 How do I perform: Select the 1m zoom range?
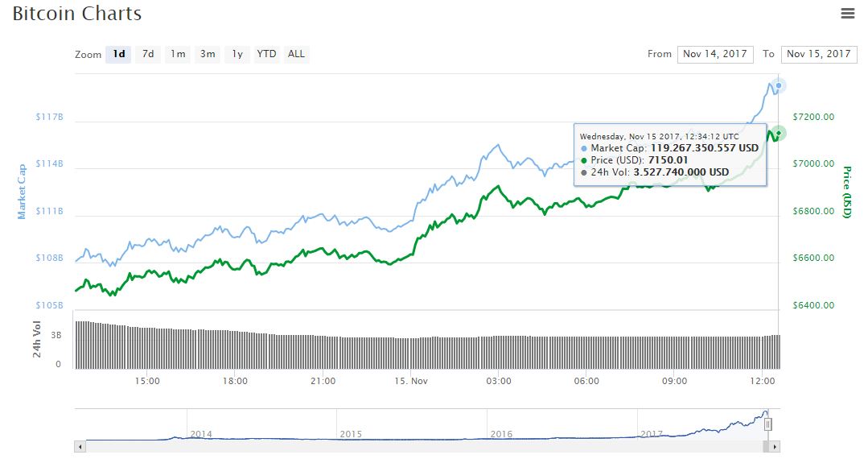(x=178, y=54)
